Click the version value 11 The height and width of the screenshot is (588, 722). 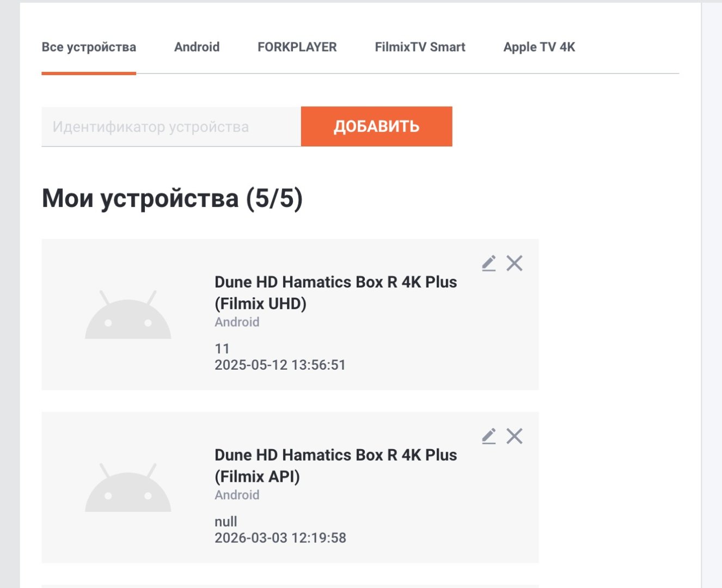[222, 348]
